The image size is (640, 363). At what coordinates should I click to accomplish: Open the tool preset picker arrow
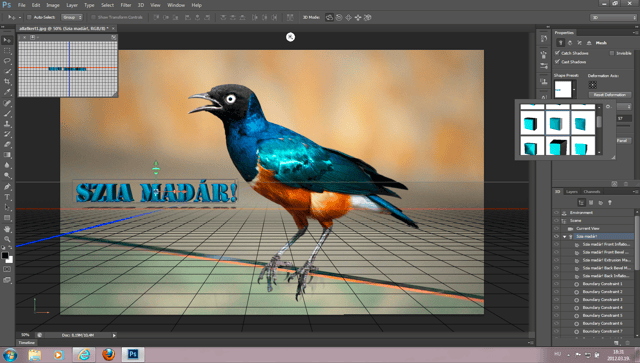(20, 18)
